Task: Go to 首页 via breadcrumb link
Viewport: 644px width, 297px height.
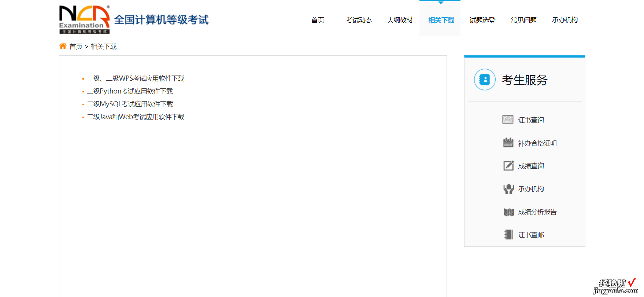Action: pos(76,47)
